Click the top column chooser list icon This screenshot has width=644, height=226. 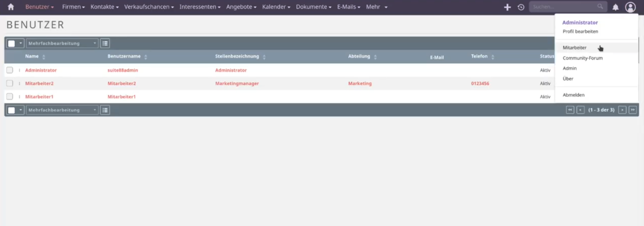[x=105, y=43]
